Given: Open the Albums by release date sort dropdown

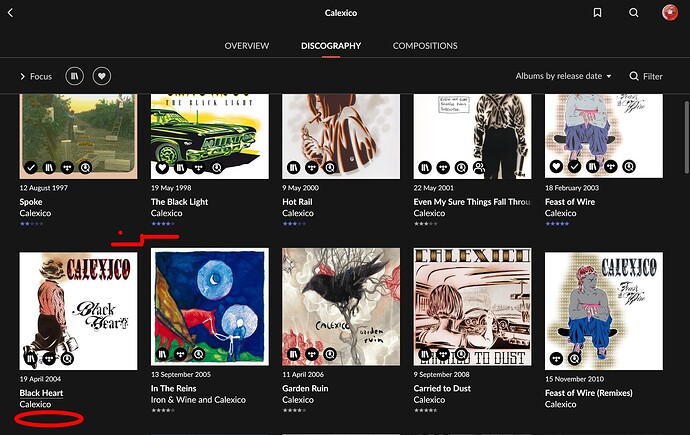Looking at the screenshot, I should [563, 76].
